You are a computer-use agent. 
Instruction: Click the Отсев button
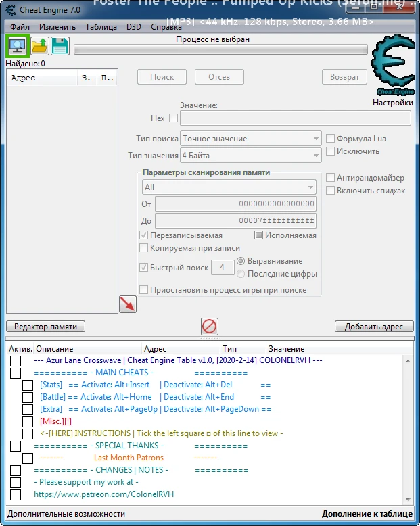(219, 77)
